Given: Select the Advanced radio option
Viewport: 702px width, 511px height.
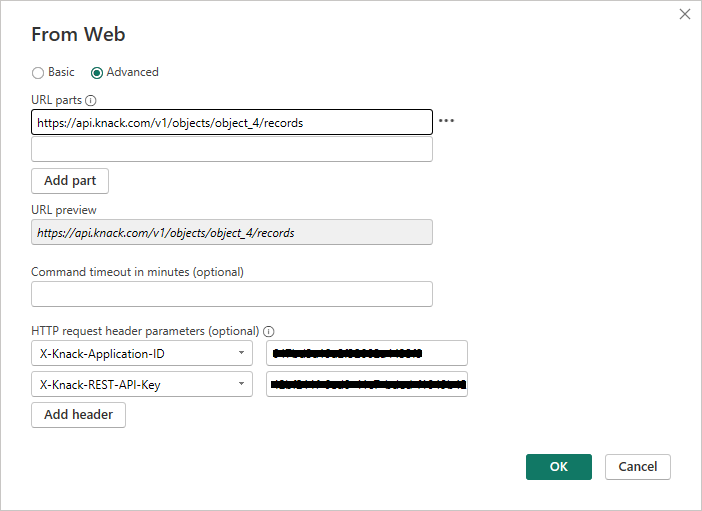Looking at the screenshot, I should [x=97, y=73].
